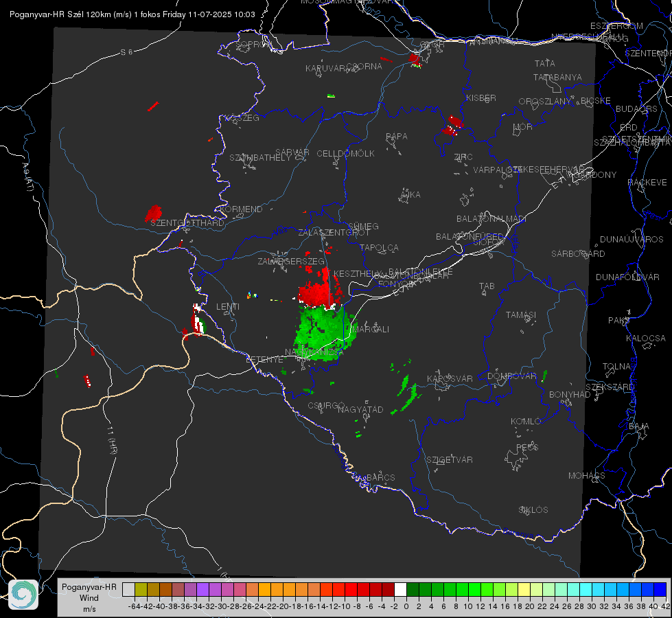Screen dimensions: 672x618
Task: Click the KALOCSA town label
Action: click(x=646, y=339)
